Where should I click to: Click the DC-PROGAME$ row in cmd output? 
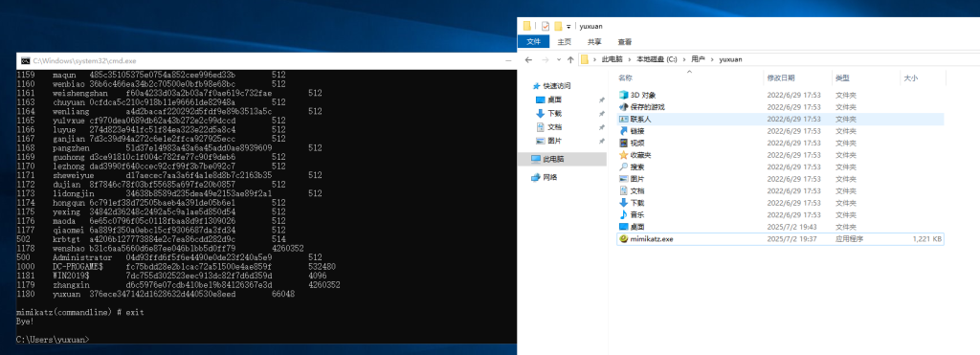point(176,266)
